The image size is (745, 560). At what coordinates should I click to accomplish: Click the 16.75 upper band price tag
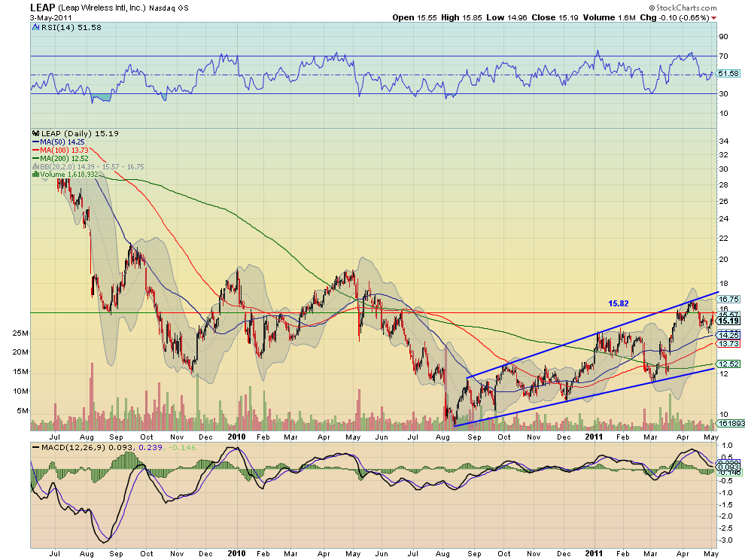729,299
